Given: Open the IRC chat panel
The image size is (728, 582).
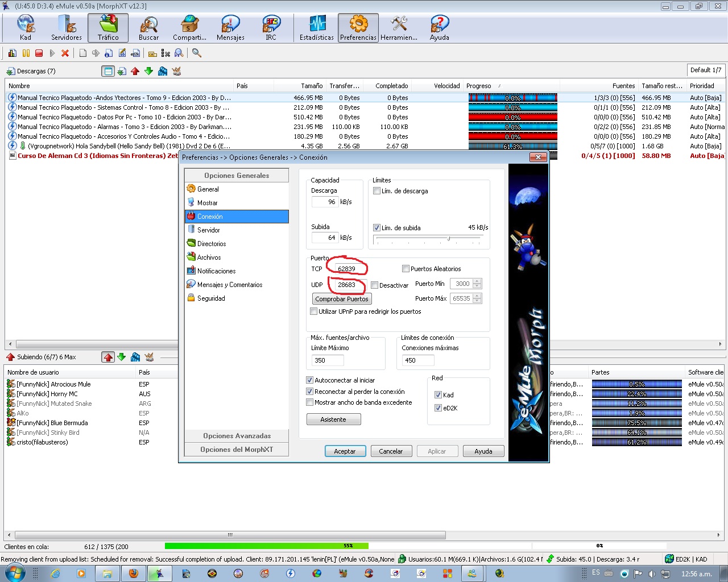Looking at the screenshot, I should click(x=271, y=28).
